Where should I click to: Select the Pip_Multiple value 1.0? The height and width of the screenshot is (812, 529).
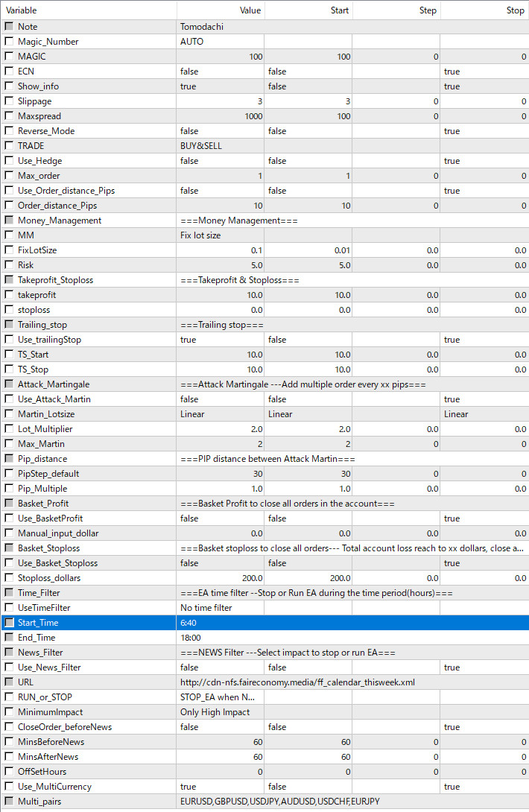[x=221, y=489]
